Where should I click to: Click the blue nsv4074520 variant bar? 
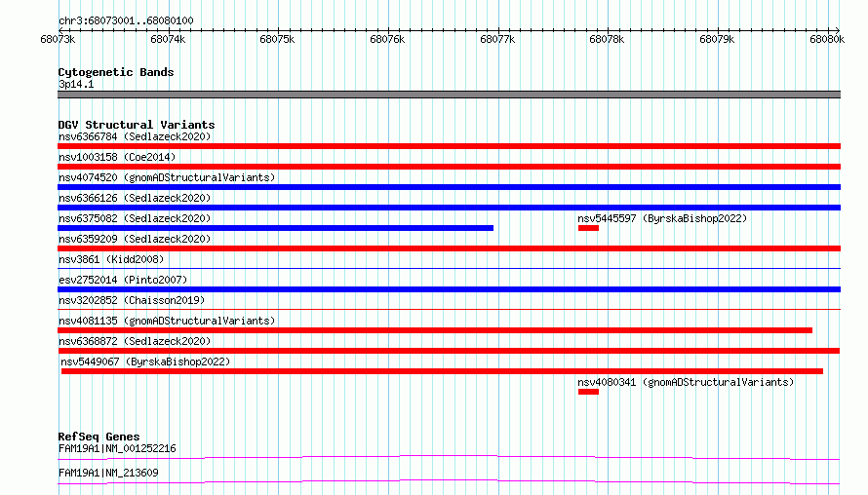449,187
